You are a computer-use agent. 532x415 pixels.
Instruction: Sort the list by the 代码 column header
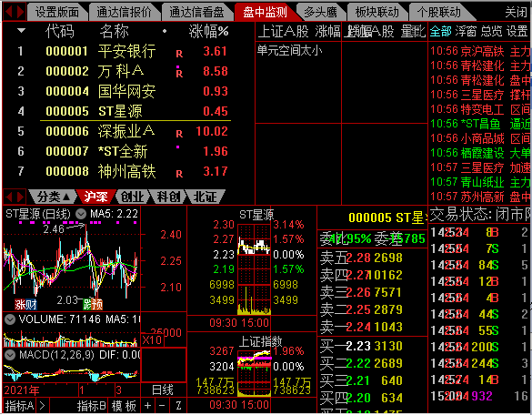(59, 32)
